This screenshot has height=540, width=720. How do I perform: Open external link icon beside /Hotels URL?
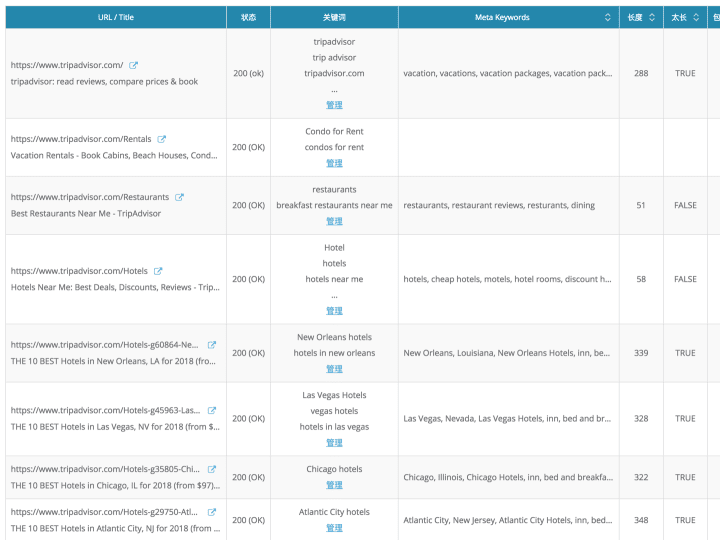coord(158,271)
